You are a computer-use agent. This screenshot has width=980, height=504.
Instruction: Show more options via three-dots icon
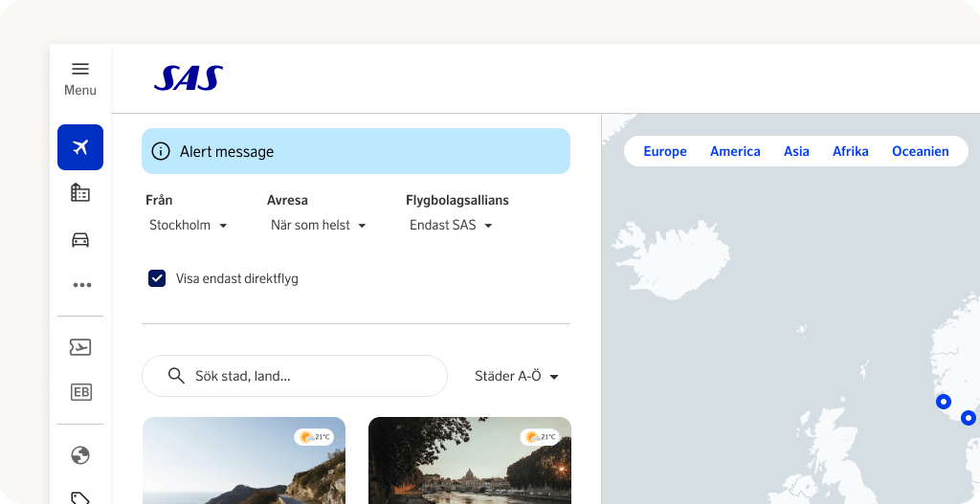click(x=80, y=285)
